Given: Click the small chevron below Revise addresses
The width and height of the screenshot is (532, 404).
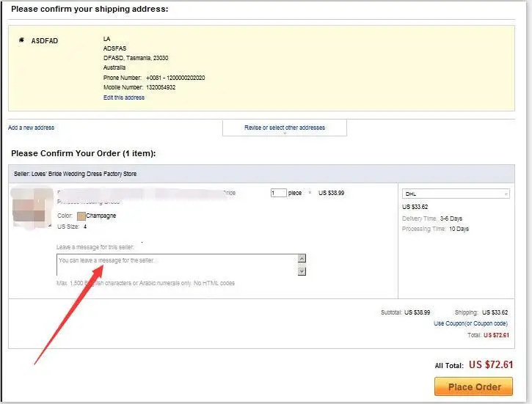Looking at the screenshot, I should coord(285,133).
